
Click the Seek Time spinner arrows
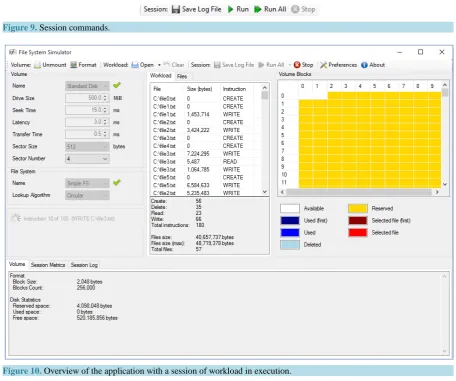point(105,110)
